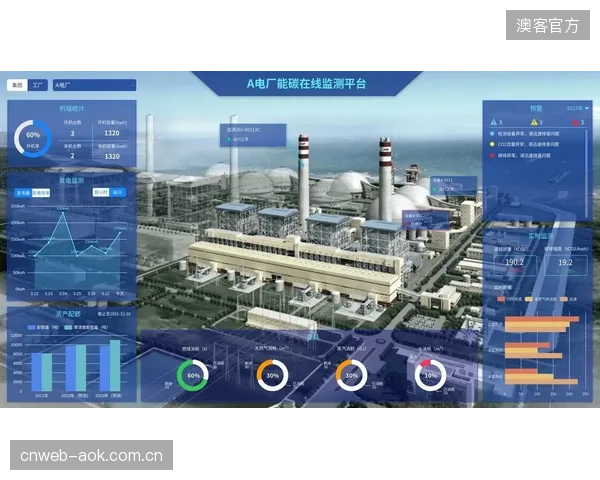Click the 30% 天然气消耗 ring
The image size is (600, 480).
pyautogui.click(x=272, y=376)
